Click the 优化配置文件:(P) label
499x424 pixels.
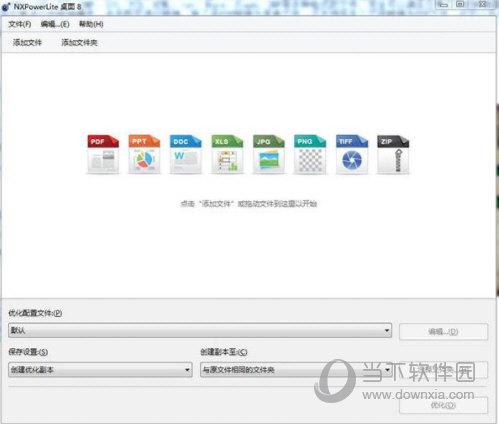(x=35, y=313)
